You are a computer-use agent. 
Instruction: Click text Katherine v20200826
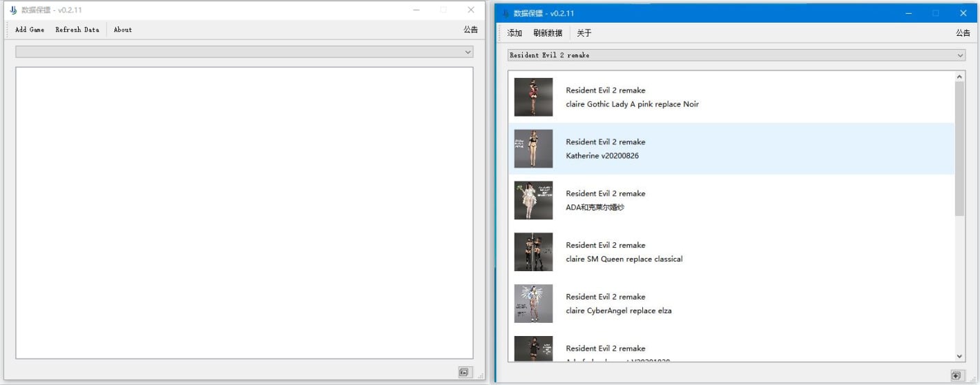[x=602, y=156]
